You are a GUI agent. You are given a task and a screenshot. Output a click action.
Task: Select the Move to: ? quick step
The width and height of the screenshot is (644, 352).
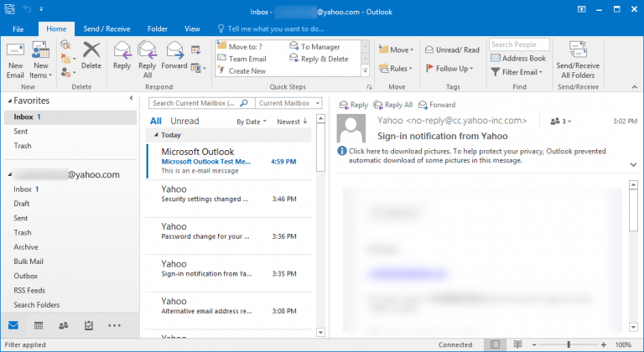[x=240, y=46]
